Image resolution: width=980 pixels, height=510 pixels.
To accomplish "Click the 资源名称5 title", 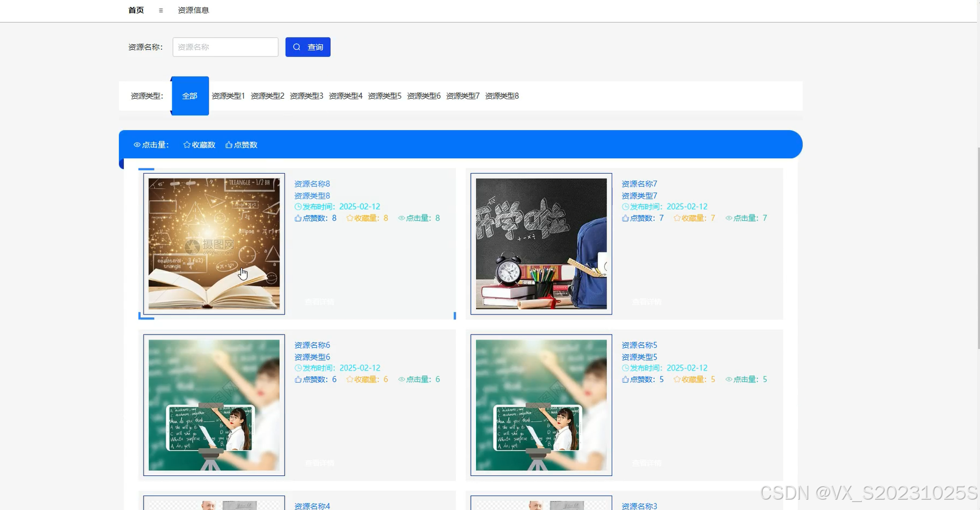I will coord(639,345).
